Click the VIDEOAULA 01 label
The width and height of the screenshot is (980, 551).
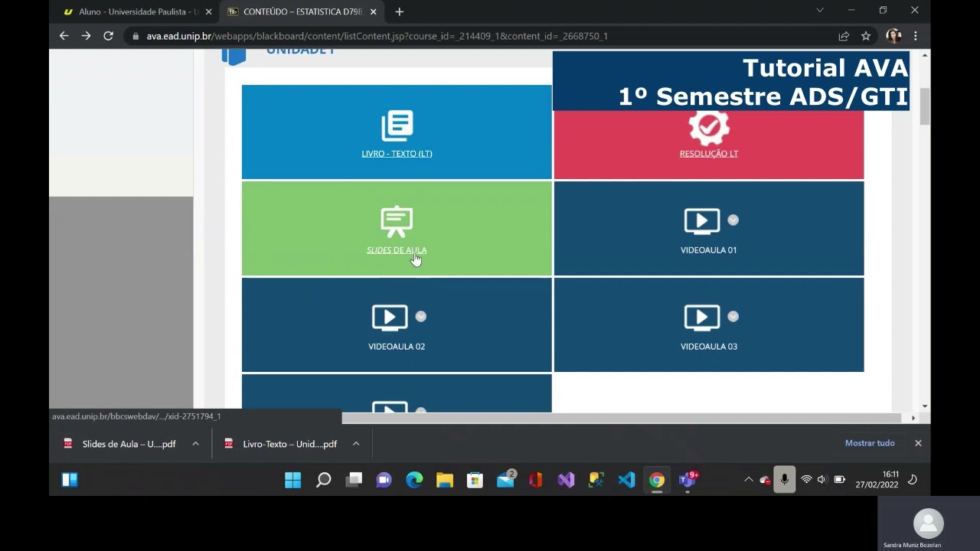pyautogui.click(x=709, y=250)
